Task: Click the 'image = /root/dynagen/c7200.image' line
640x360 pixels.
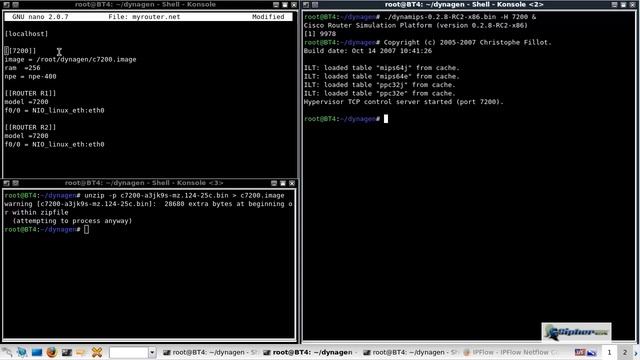Action: (71, 60)
